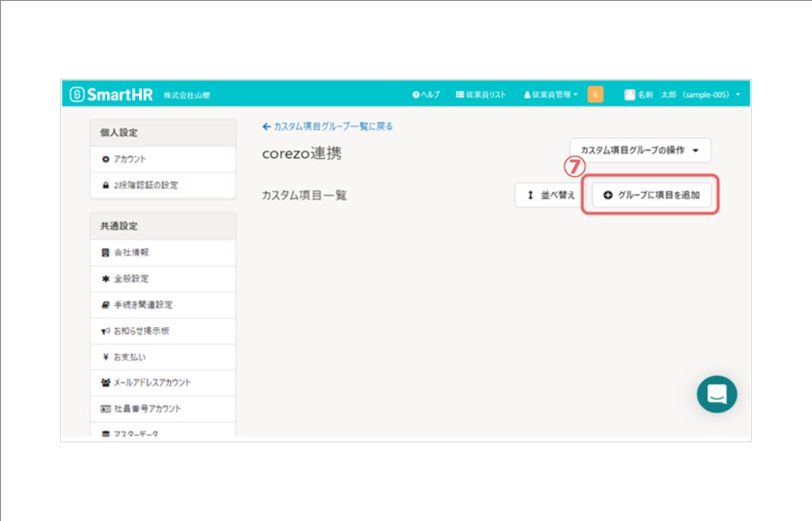The width and height of the screenshot is (812, 521).
Task: Click the yen icon beside お支払い
Action: point(106,357)
